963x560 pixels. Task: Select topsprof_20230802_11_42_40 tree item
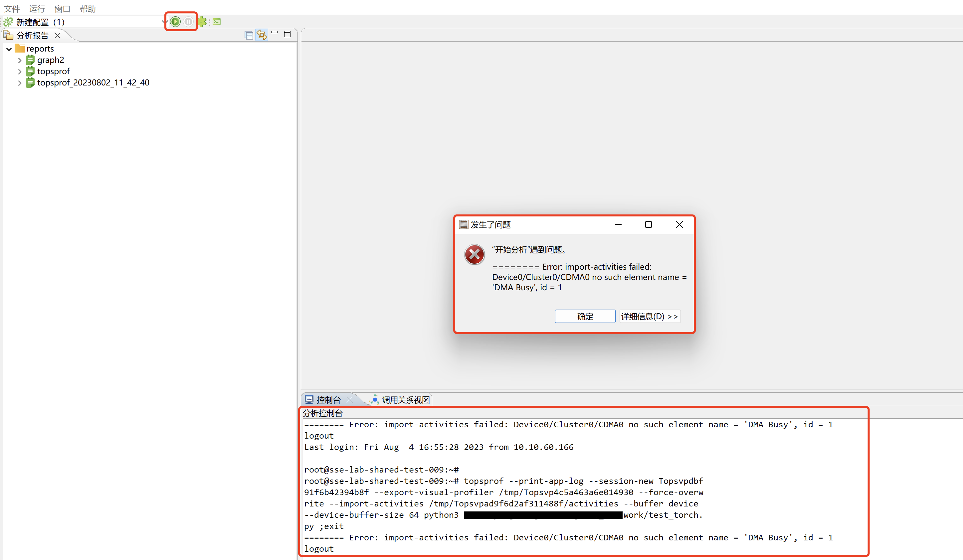pyautogui.click(x=93, y=82)
